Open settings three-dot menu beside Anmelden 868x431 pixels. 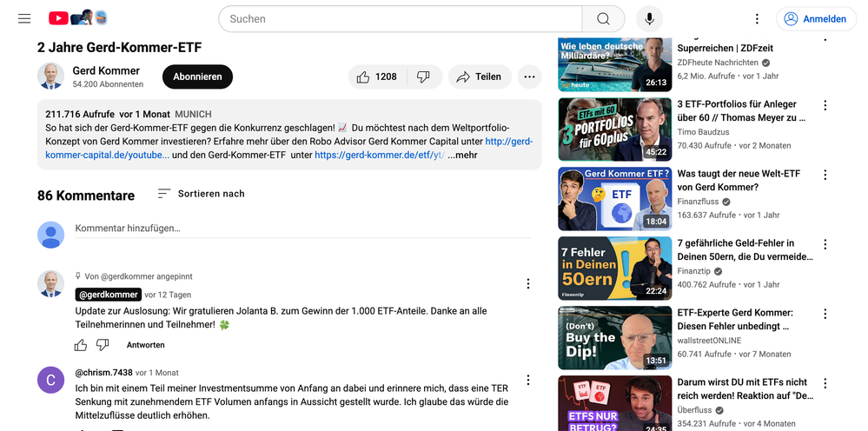[757, 19]
